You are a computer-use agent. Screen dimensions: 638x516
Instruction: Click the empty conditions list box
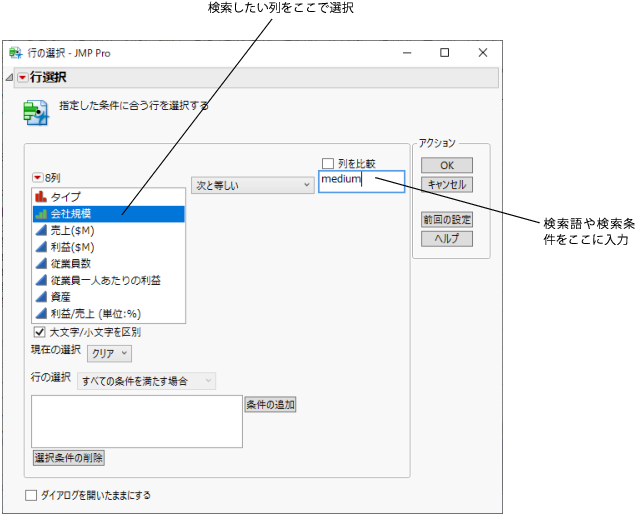pyautogui.click(x=137, y=422)
